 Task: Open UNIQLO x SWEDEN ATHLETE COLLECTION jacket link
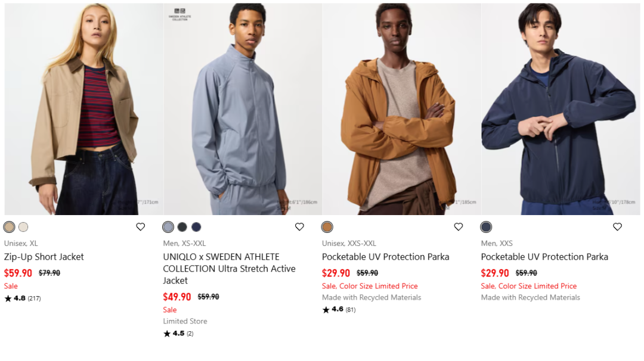(x=229, y=269)
